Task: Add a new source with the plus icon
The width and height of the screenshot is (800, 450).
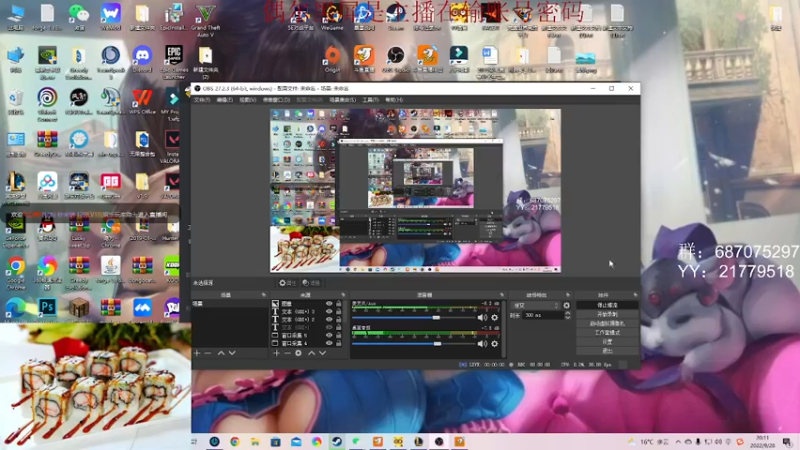Action: pos(276,353)
